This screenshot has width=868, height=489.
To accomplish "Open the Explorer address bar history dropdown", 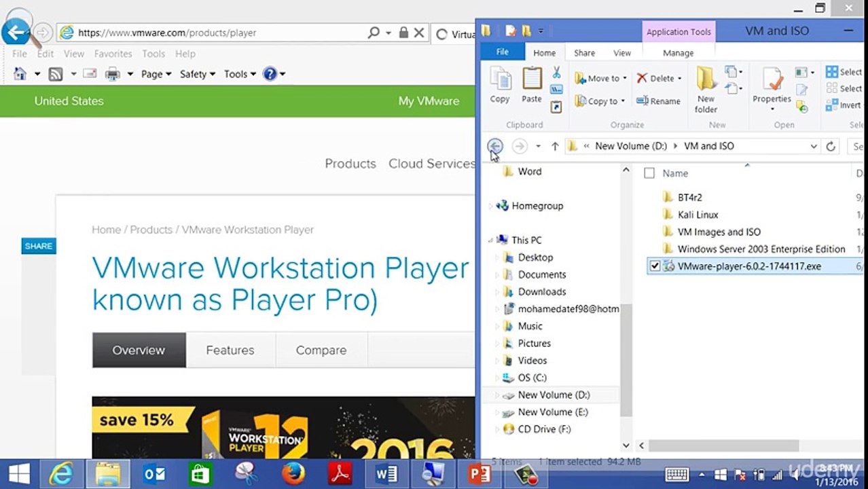I will [813, 146].
